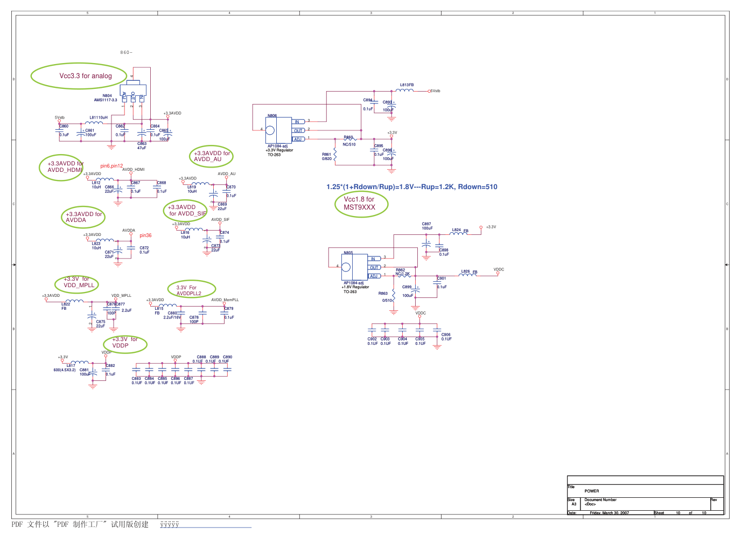Select the '860-' text near the top
756x535 pixels.
(x=126, y=52)
